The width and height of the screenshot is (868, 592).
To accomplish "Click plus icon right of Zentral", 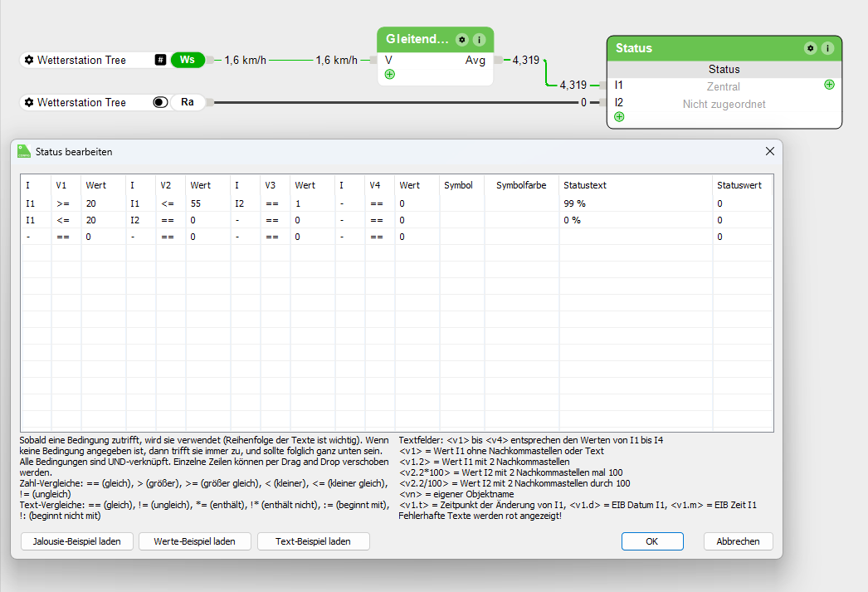I will pos(829,85).
